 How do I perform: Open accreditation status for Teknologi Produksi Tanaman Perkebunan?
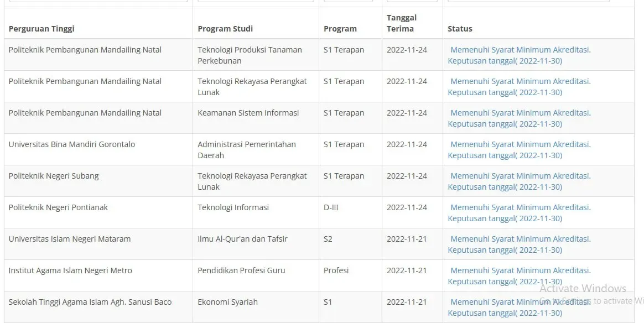pos(520,55)
